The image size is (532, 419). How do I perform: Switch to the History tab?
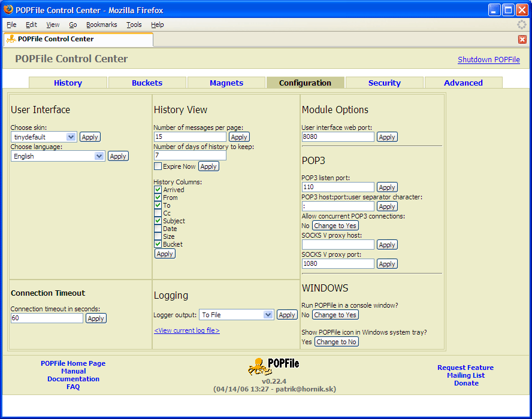point(68,83)
